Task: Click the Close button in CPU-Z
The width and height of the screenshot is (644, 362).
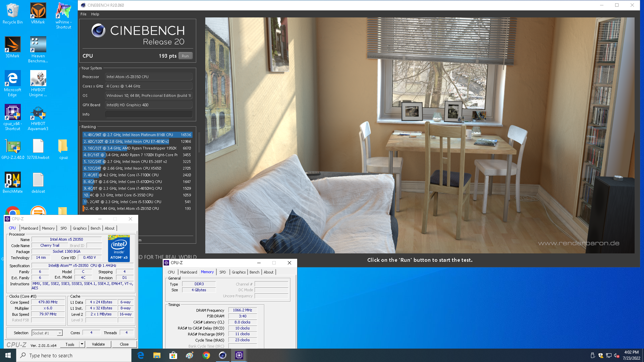Action: point(124,344)
